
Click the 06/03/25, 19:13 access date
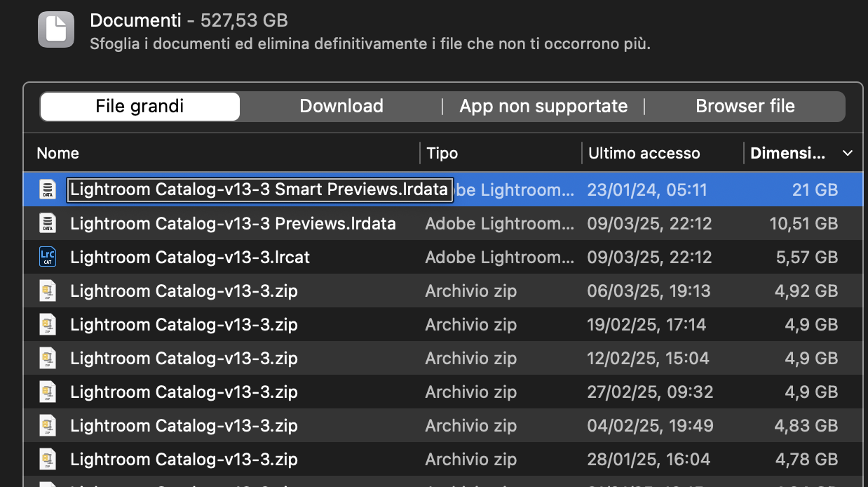(x=649, y=291)
